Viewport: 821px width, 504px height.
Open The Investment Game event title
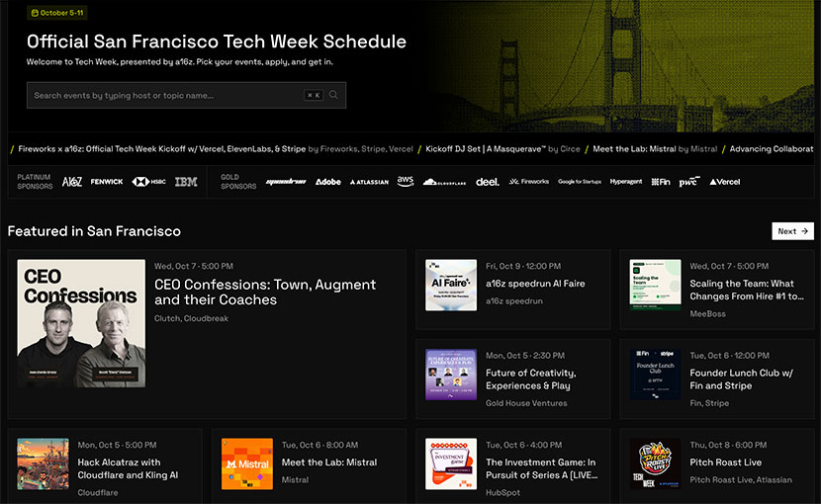[x=542, y=468]
